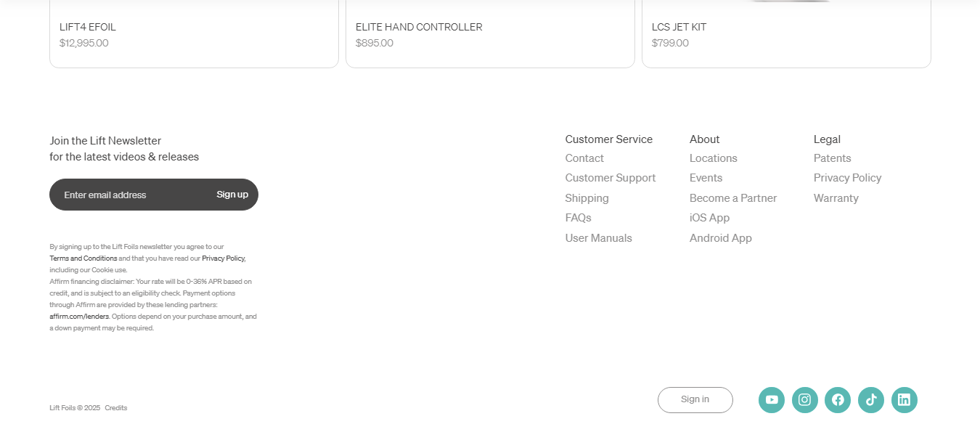
Task: Open User Manuals link
Action: [x=599, y=238]
